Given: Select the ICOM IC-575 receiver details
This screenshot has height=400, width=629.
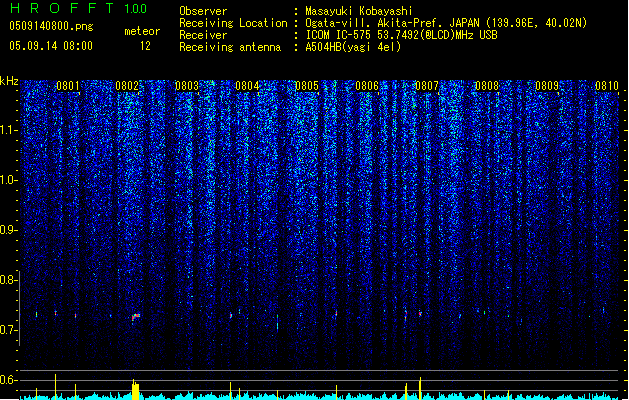Looking at the screenshot, I should coord(401,35).
